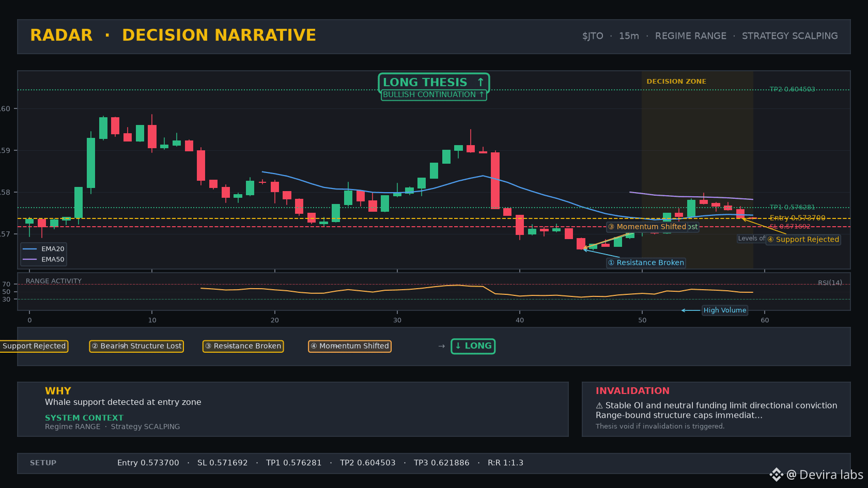Click Whale support detected at entry zone

click(123, 402)
